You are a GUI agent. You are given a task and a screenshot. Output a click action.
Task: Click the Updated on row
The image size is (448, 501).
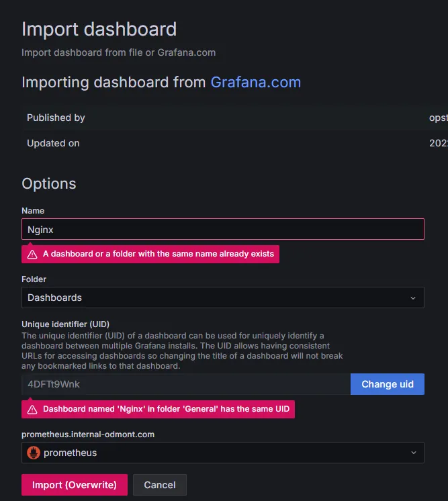235,143
